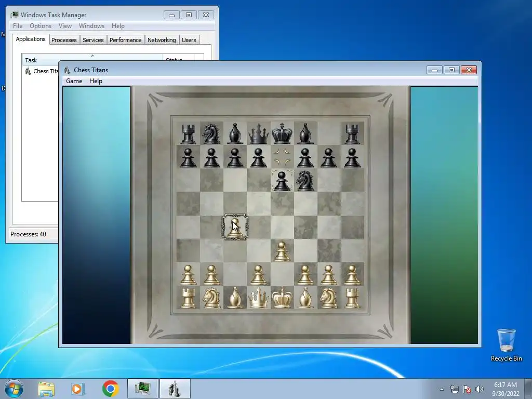
Task: Click the highlighted empty e7 square
Action: 282,157
